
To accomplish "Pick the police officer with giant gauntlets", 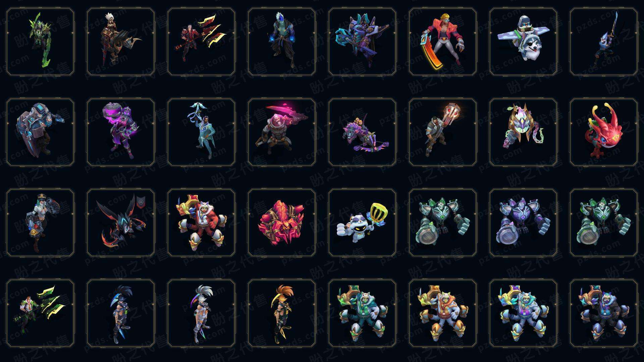I will pyautogui.click(x=40, y=223).
